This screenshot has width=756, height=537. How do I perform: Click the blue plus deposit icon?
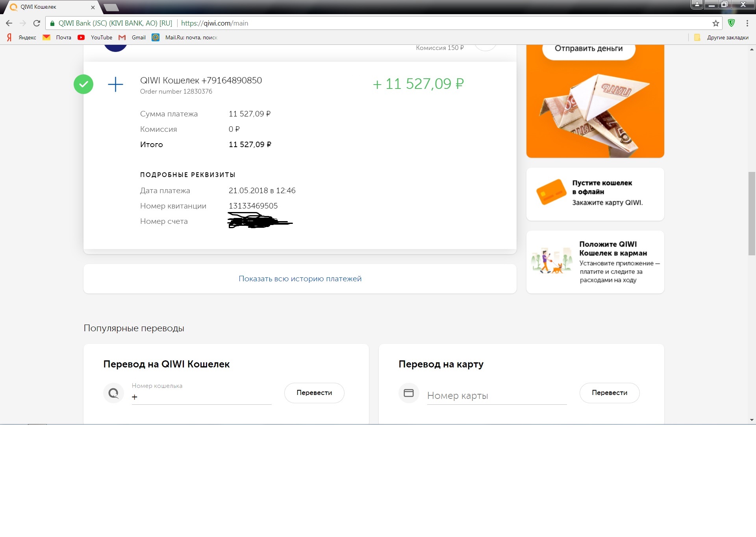coord(115,84)
